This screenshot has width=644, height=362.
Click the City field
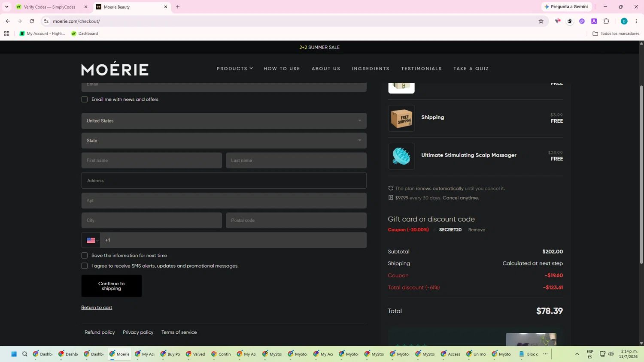(x=152, y=220)
